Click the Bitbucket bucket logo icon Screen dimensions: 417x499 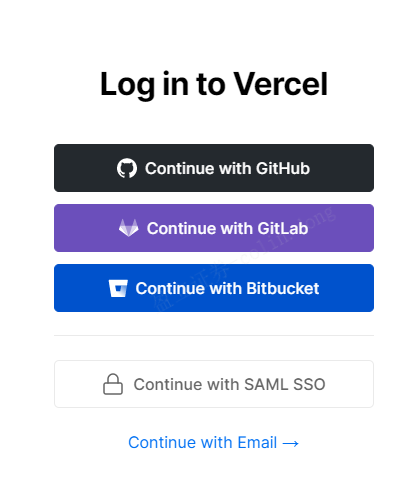tap(118, 288)
